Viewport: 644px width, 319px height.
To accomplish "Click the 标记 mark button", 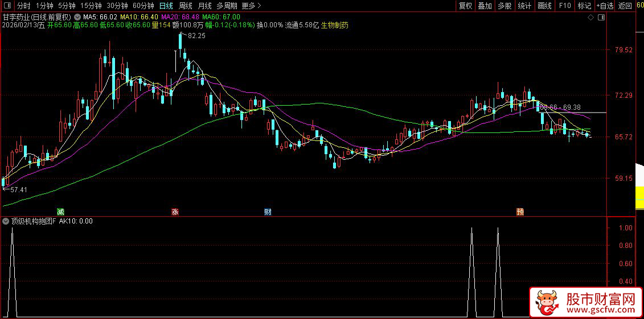I will (x=584, y=6).
